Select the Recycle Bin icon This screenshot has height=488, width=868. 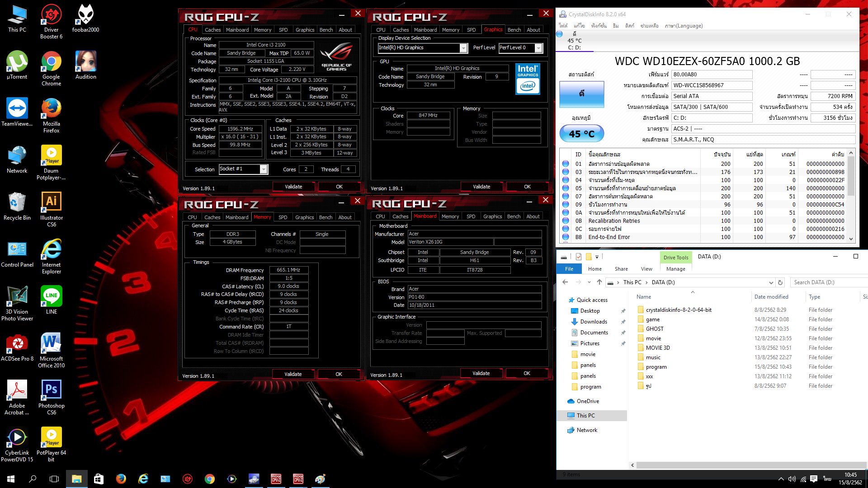tap(17, 206)
